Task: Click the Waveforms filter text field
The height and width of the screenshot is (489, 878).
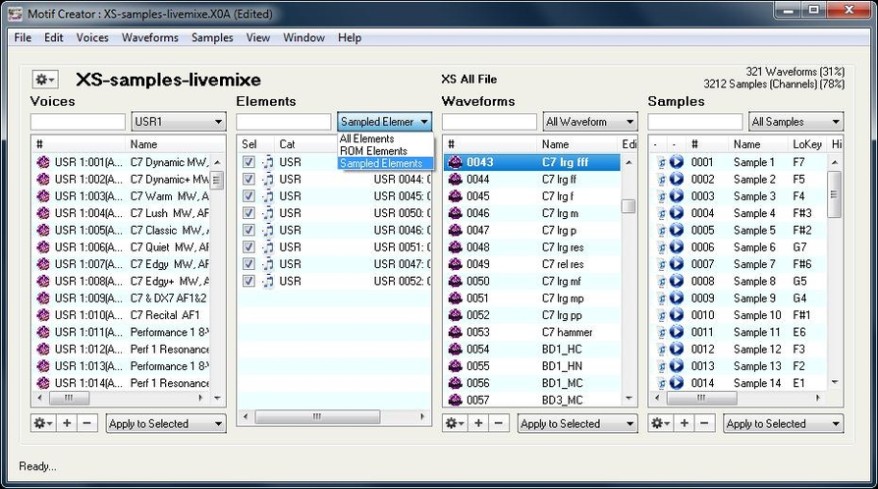Action: (489, 122)
